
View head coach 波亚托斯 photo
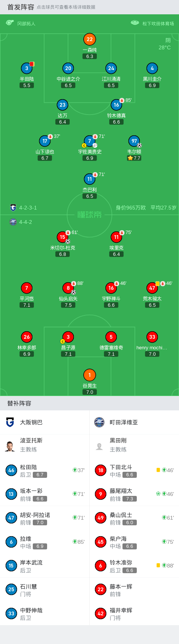tap(10, 445)
